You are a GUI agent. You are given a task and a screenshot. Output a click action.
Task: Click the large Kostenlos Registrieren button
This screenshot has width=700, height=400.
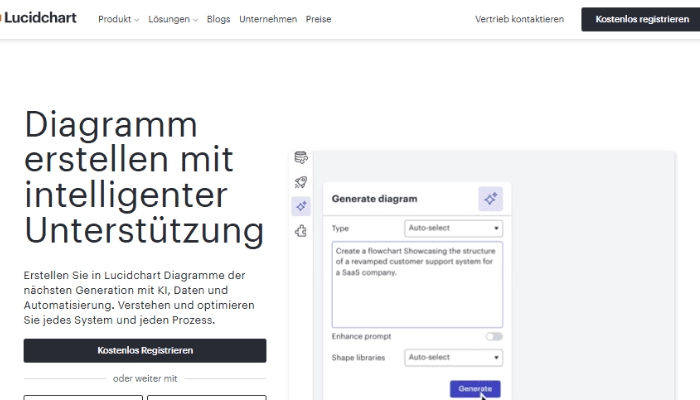click(x=145, y=350)
